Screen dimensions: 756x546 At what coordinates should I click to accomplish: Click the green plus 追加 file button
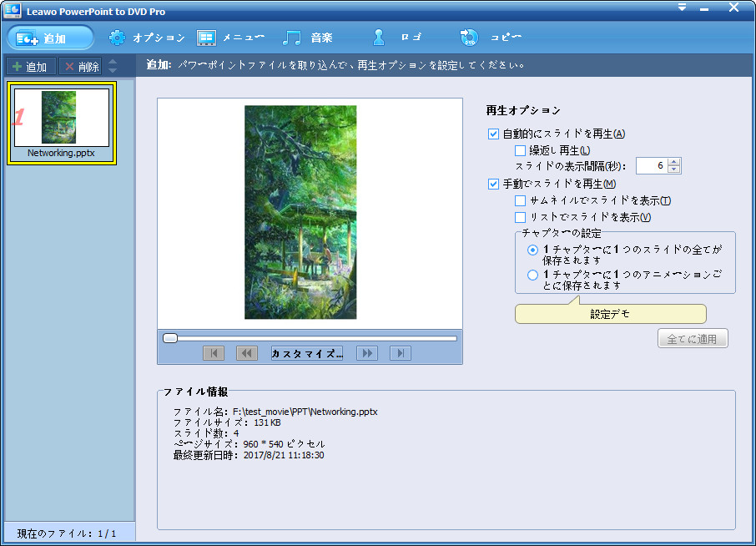(31, 67)
